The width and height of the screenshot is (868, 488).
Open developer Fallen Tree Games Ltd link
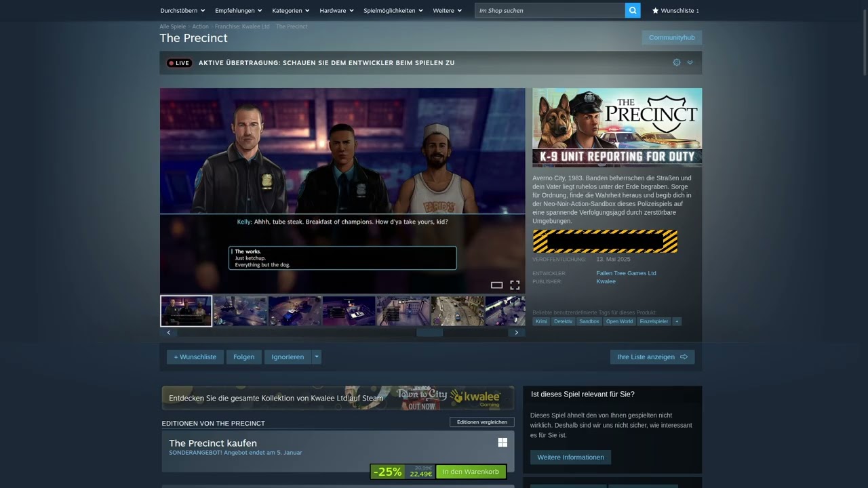click(x=626, y=273)
